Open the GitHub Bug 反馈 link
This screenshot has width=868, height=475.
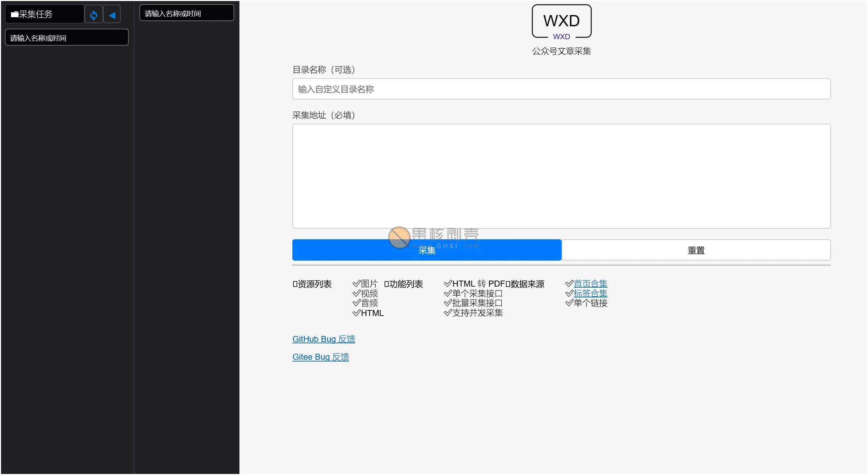pos(324,339)
